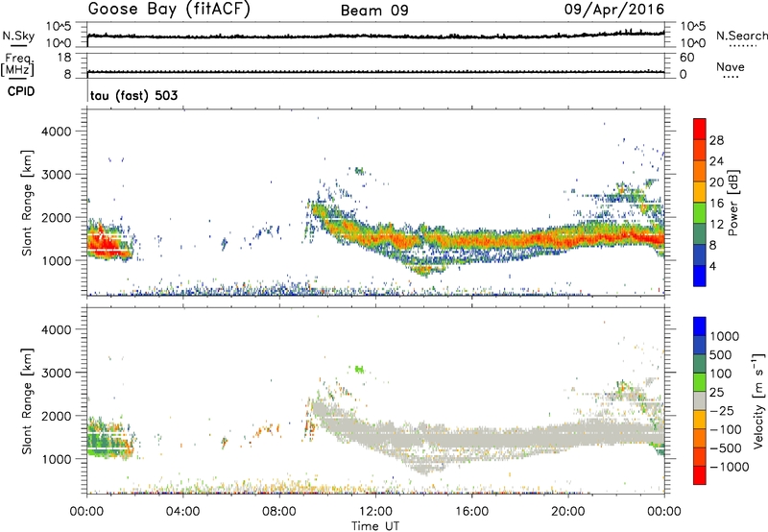Click the 28 tick on power colorbar
768x532 pixels.
[716, 140]
